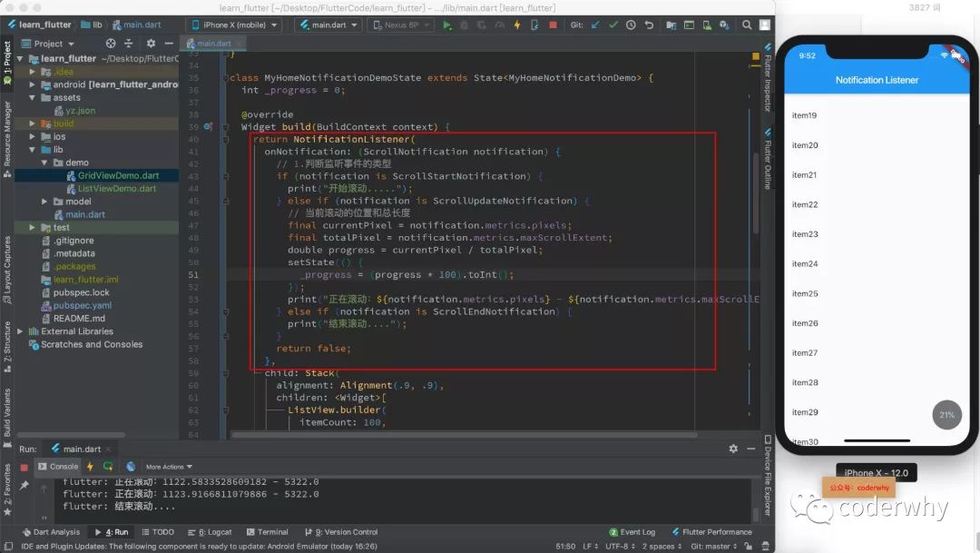Image resolution: width=980 pixels, height=553 pixels.
Task: Close the main.dart Run tab
Action: (108, 449)
